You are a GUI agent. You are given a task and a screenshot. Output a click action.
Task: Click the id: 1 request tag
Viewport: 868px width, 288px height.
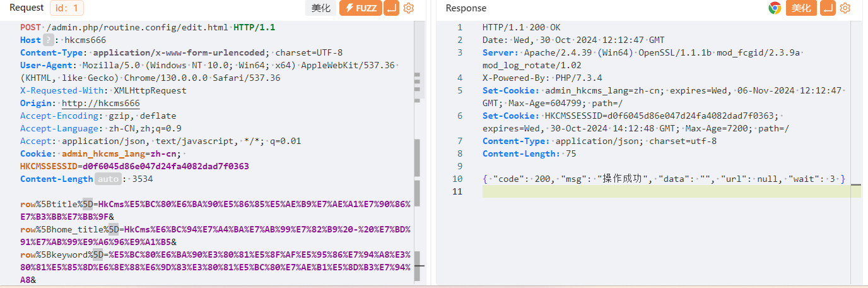point(66,8)
